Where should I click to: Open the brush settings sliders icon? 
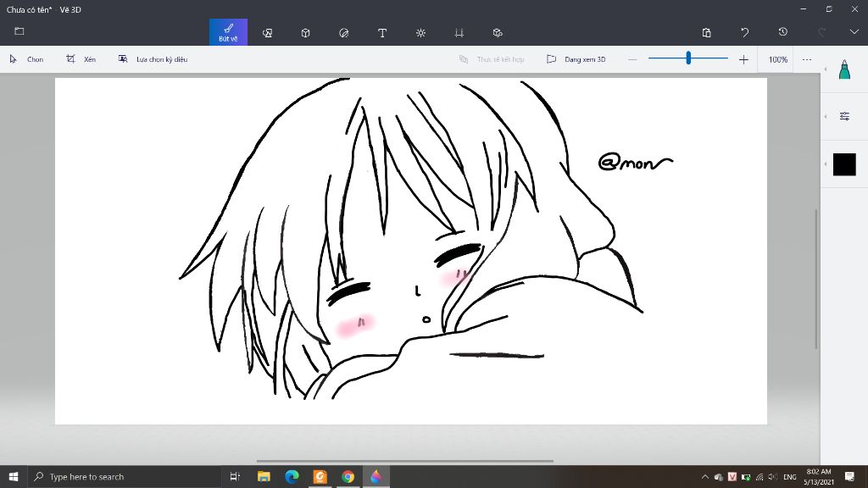844,116
